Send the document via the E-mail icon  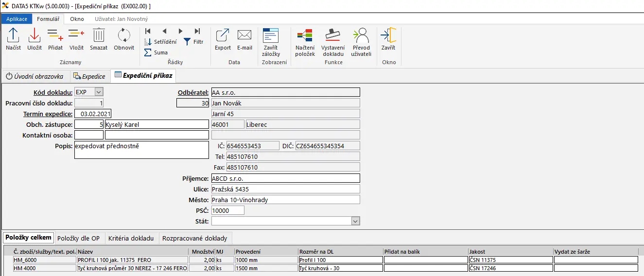tap(244, 39)
